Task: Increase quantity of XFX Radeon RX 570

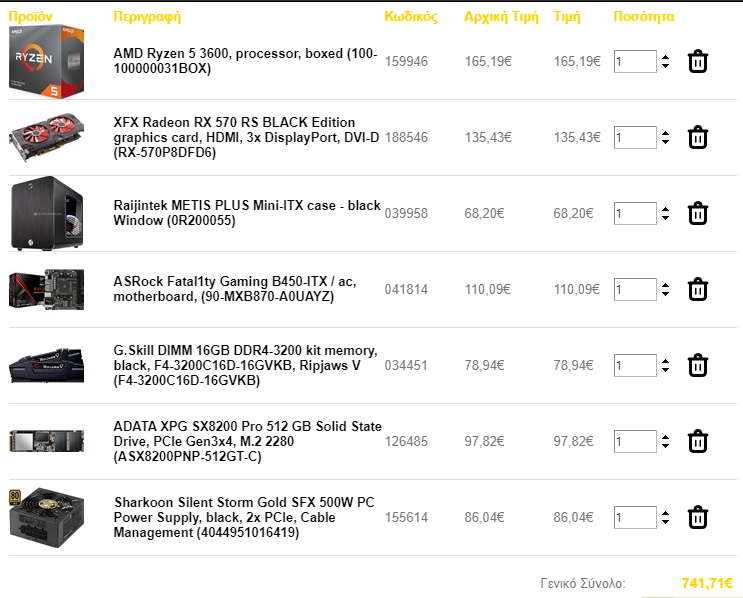Action: pos(666,133)
